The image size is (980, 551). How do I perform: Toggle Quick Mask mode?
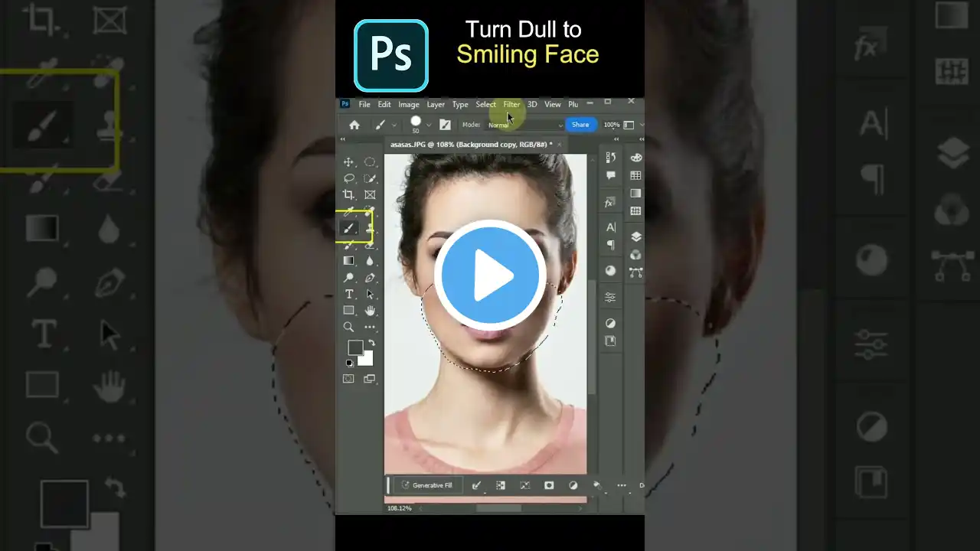[x=349, y=378]
